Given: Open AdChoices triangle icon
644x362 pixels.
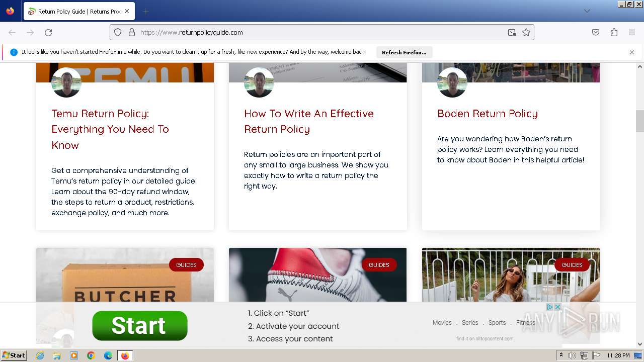Looking at the screenshot, I should pyautogui.click(x=550, y=307).
